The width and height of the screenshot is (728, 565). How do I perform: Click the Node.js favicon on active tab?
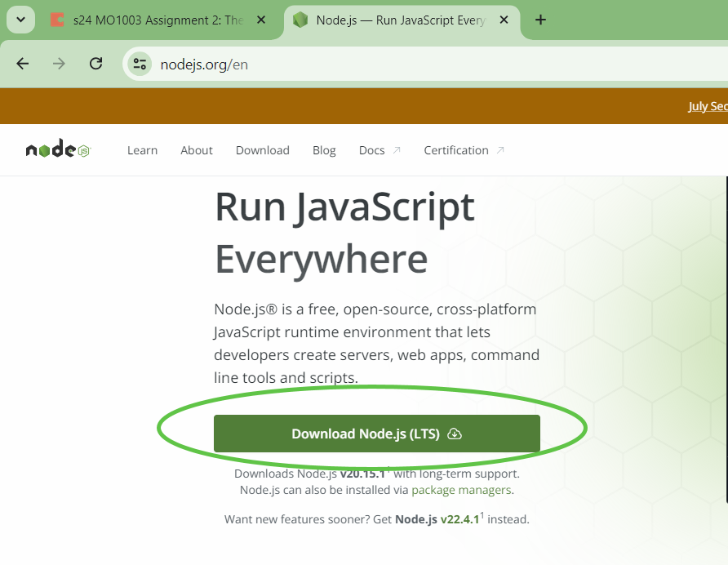(300, 20)
